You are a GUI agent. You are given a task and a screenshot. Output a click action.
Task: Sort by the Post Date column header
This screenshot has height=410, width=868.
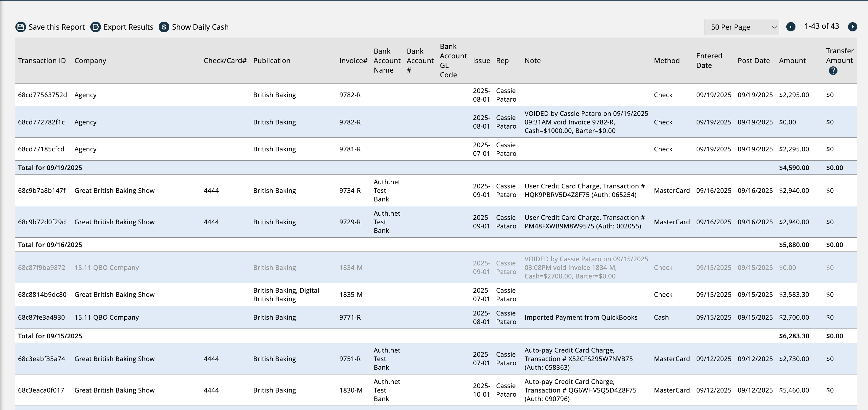coord(753,61)
